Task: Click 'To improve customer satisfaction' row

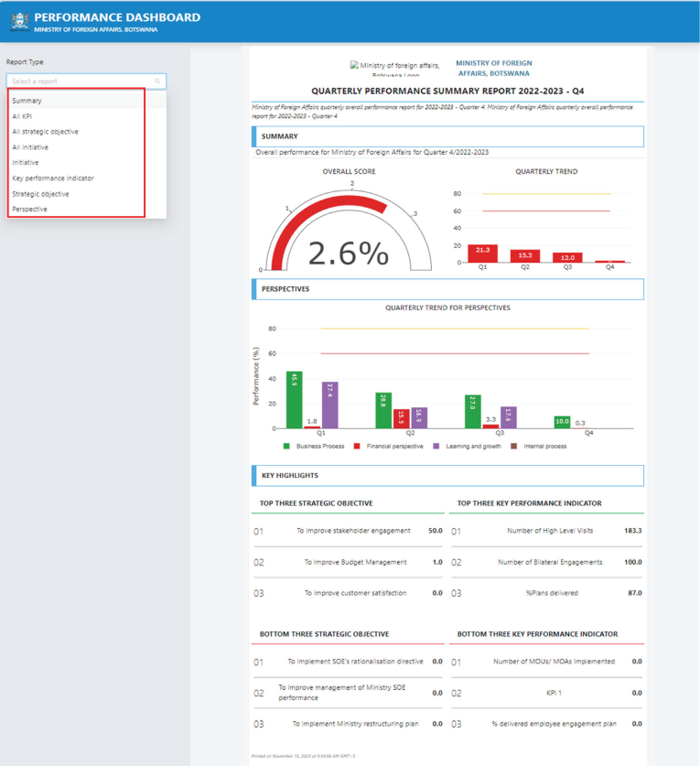Action: (348, 593)
